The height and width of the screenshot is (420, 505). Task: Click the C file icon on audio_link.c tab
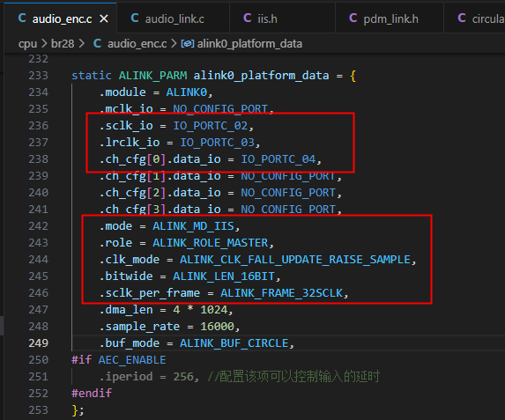pyautogui.click(x=135, y=18)
